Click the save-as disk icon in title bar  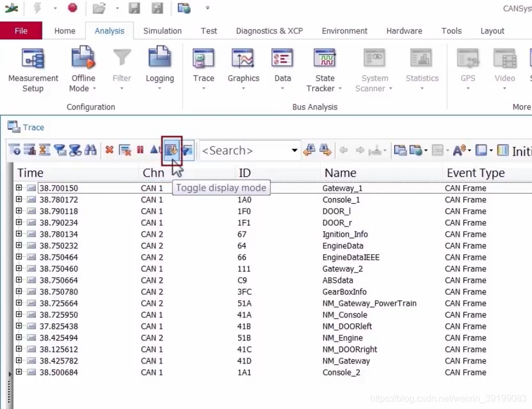(x=157, y=8)
